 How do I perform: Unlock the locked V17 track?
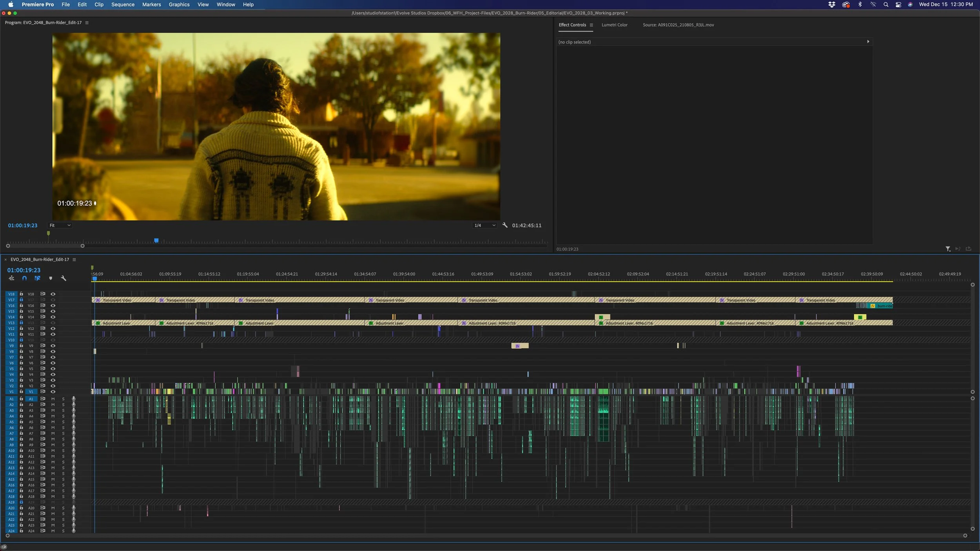tap(22, 300)
